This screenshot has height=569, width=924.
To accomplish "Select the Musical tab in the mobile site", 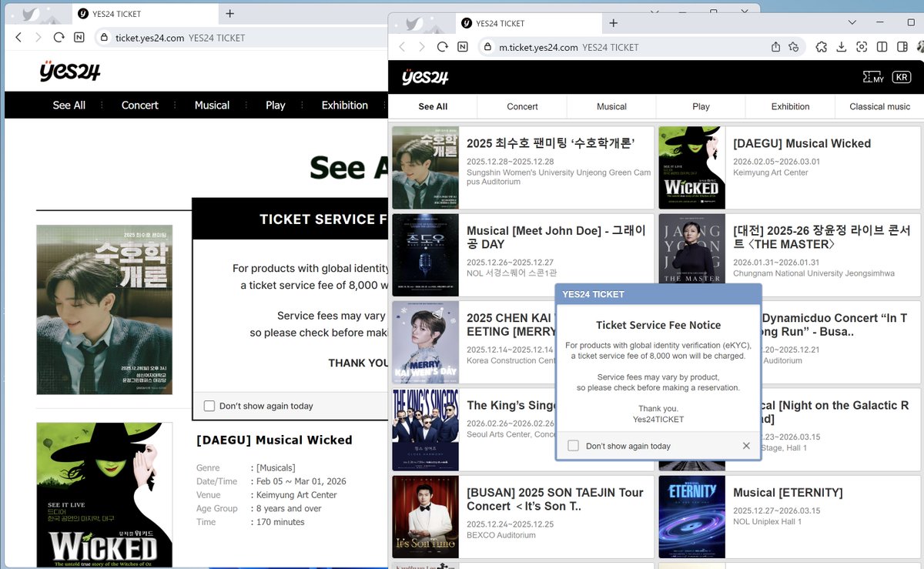I will point(611,106).
